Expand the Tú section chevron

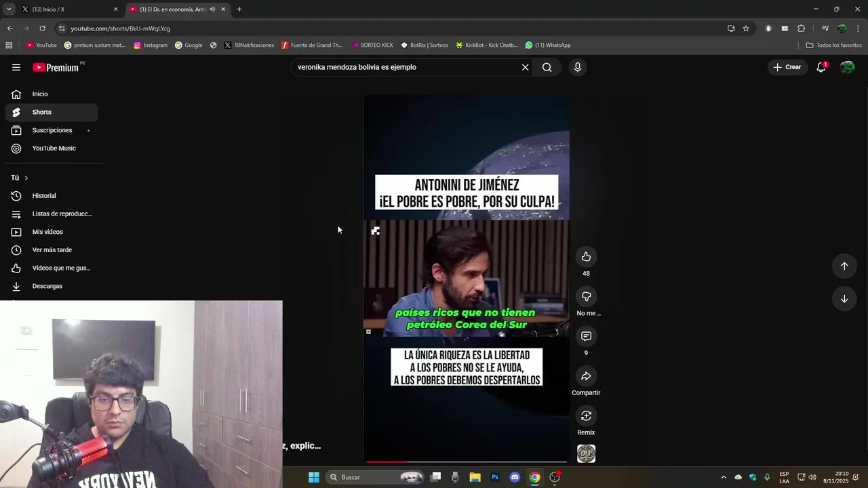tap(26, 178)
